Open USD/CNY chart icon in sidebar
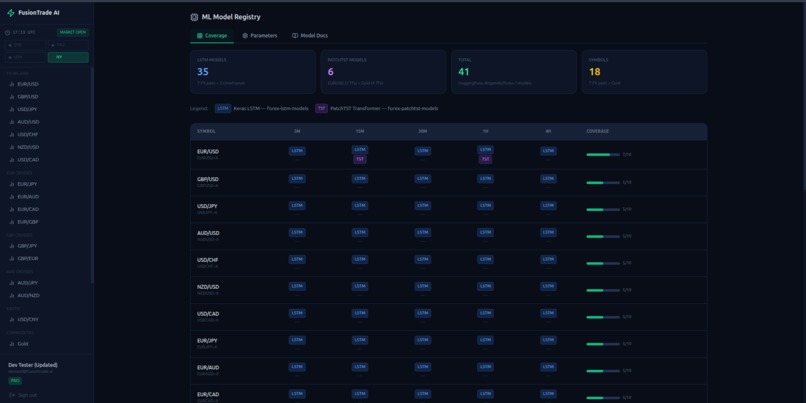806x403 pixels. 12,319
